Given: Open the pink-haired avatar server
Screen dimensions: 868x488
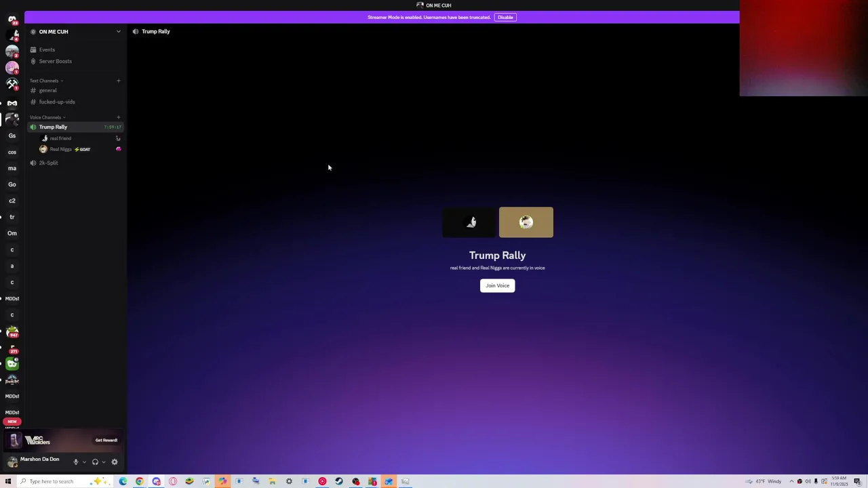Looking at the screenshot, I should click(x=12, y=68).
